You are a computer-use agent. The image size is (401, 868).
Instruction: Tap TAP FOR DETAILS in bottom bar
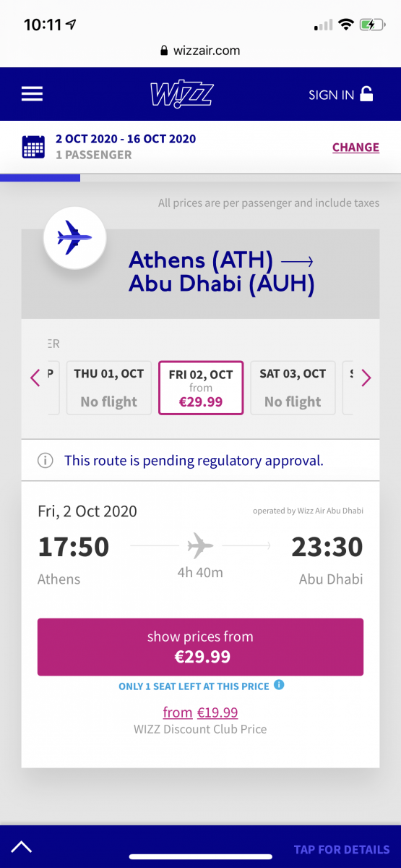click(x=342, y=849)
